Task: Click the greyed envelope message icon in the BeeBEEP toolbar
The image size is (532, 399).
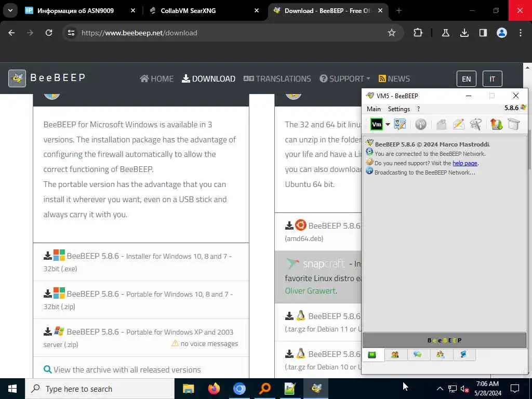Action: click(442, 125)
